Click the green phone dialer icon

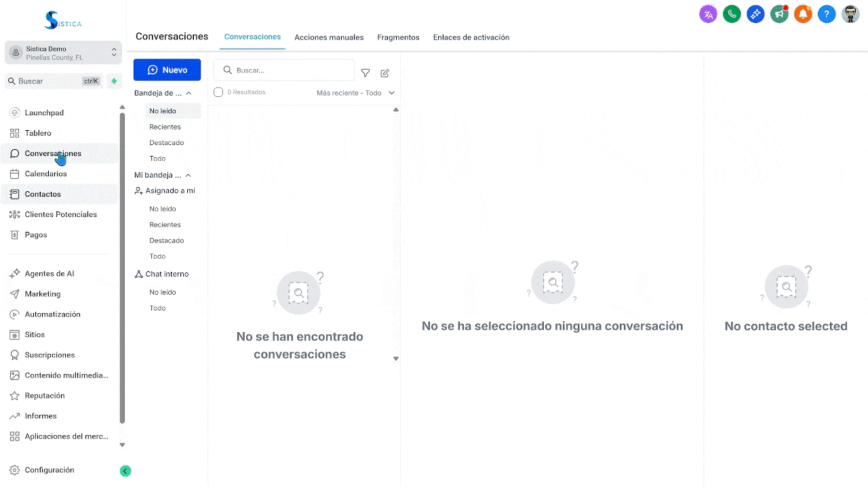(x=732, y=14)
